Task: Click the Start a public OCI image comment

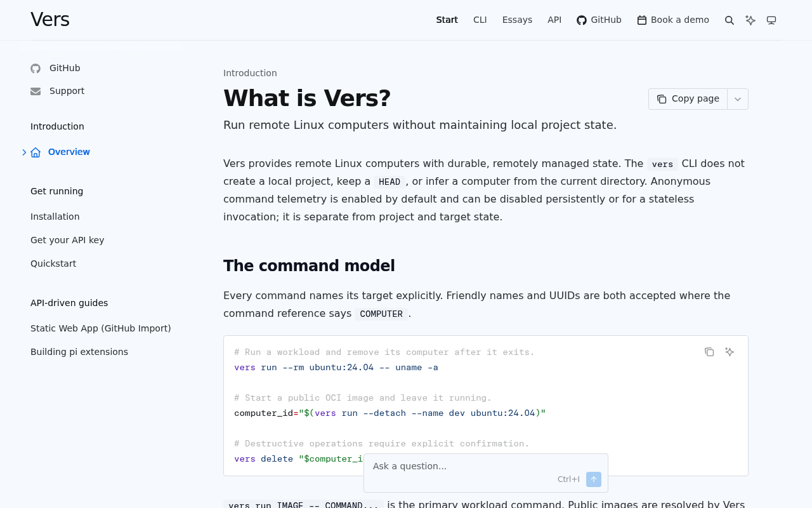Action: tap(363, 398)
